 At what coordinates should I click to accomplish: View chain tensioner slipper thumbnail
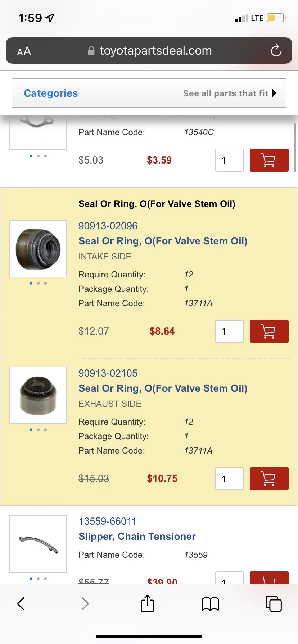point(38,544)
